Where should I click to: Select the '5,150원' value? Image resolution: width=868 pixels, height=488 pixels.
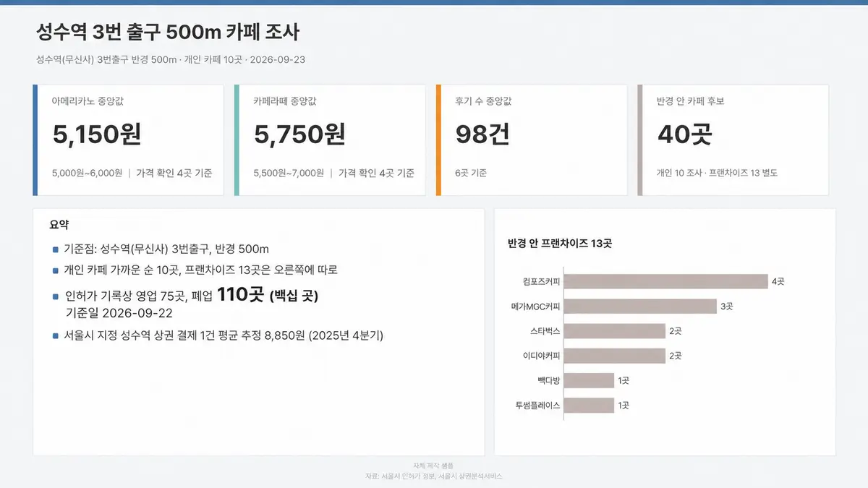click(97, 134)
